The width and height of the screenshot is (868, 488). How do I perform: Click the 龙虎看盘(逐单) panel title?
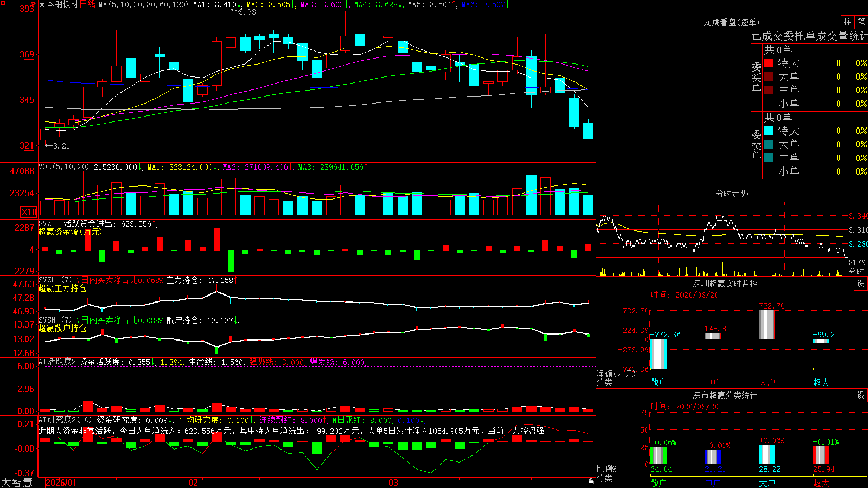click(x=731, y=22)
